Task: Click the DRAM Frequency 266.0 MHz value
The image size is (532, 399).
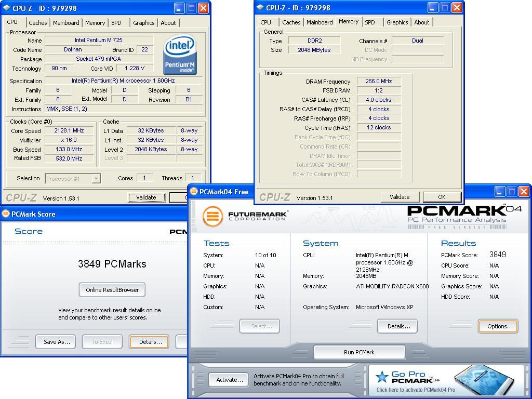Action: 379,81
